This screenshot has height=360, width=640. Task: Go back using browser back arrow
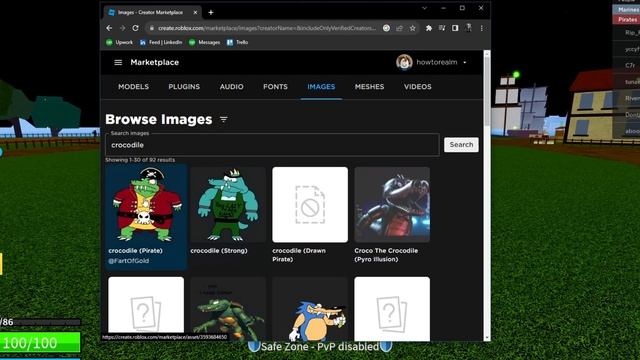[x=109, y=28]
